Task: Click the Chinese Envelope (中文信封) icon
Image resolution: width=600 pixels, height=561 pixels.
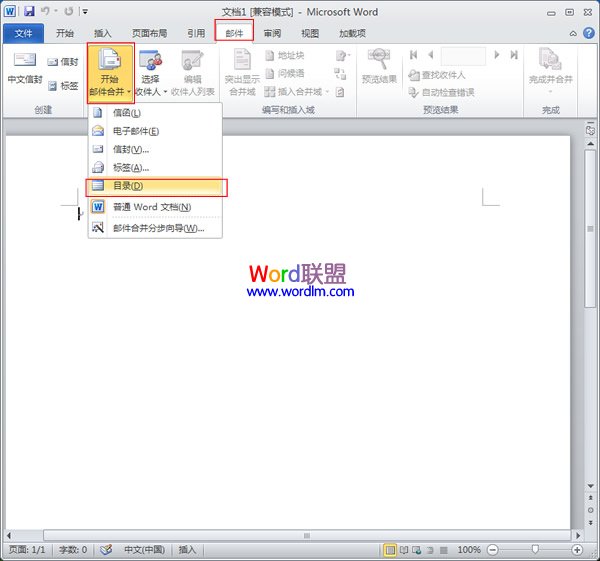Action: pyautogui.click(x=22, y=68)
